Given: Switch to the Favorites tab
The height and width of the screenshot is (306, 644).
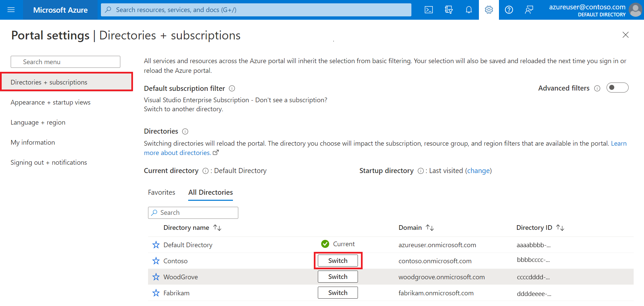Looking at the screenshot, I should pos(161,192).
